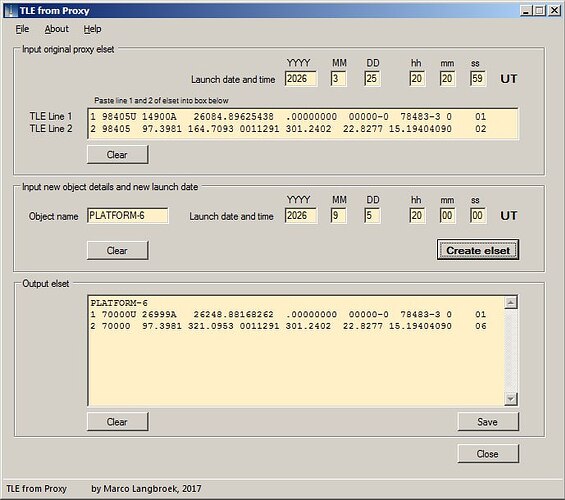565x500 pixels.
Task: Click output scrollbar down arrow
Action: (511, 399)
